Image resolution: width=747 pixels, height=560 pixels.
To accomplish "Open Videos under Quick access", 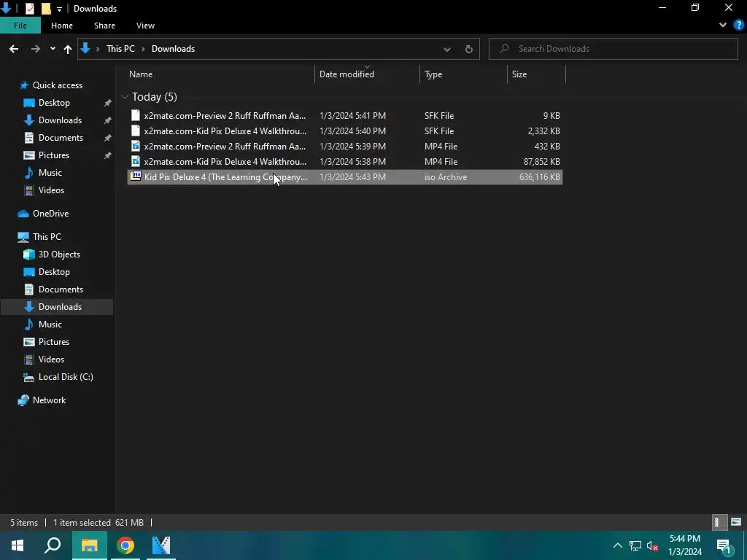I will click(51, 190).
